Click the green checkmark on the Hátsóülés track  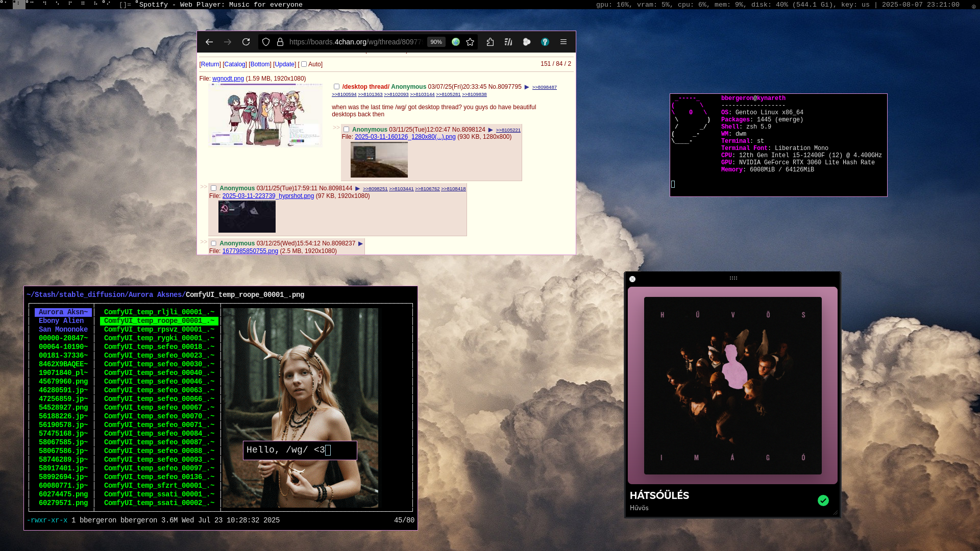[x=823, y=500]
